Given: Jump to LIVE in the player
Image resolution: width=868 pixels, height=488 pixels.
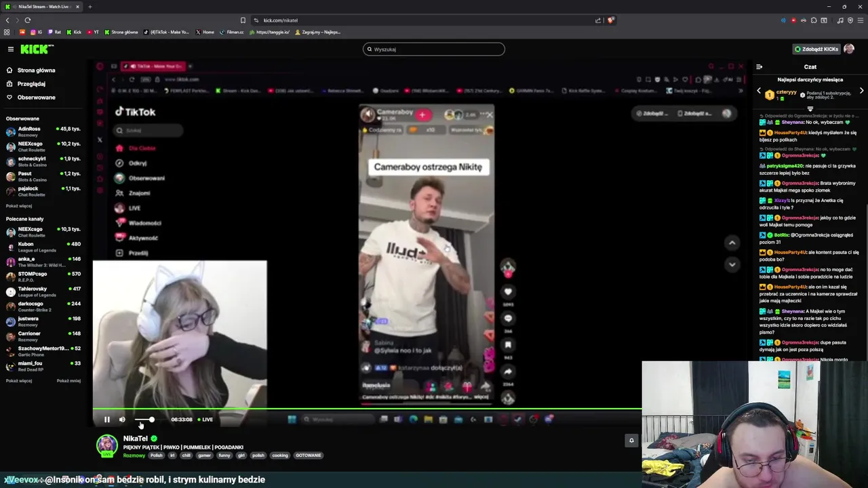Looking at the screenshot, I should tap(205, 420).
